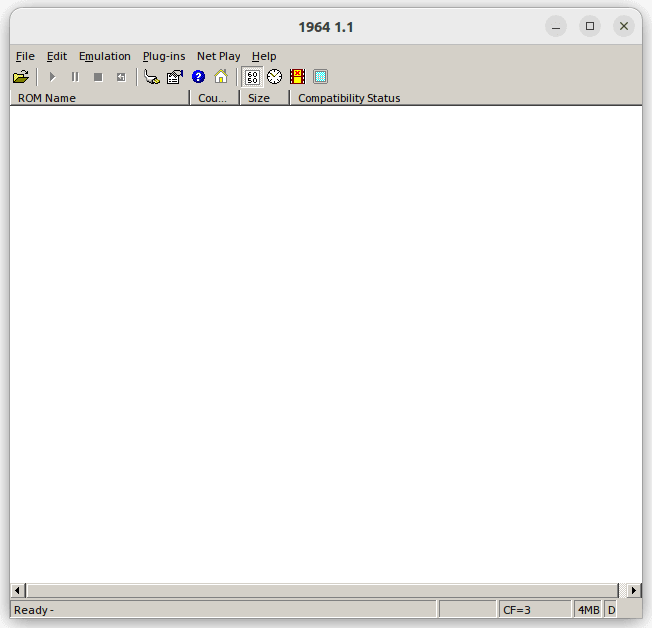652x628 pixels.
Task: Close the 1964 1.1 window
Action: pos(624,26)
